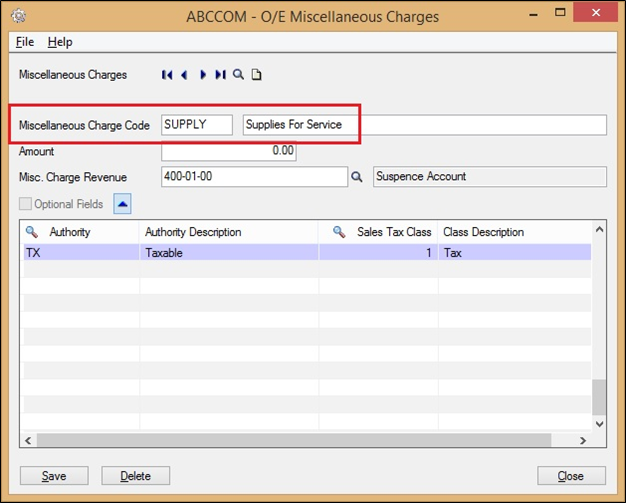The width and height of the screenshot is (634, 503).
Task: Click grid horizontal scrollbar right arrow
Action: (x=583, y=440)
